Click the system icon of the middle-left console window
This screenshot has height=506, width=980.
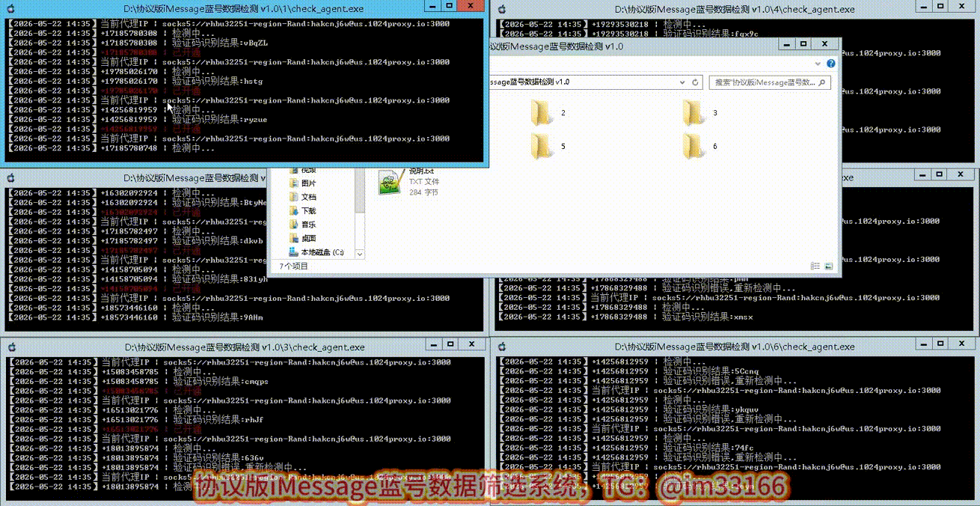coord(11,178)
